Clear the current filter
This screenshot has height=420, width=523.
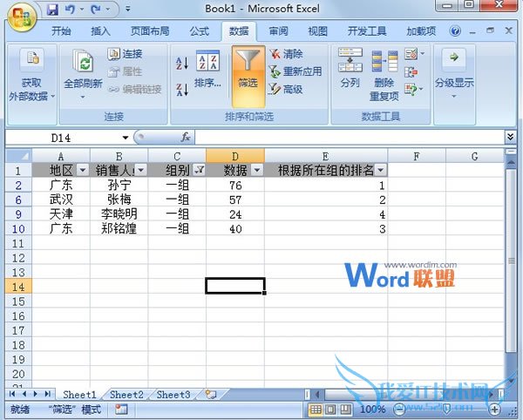tap(286, 54)
